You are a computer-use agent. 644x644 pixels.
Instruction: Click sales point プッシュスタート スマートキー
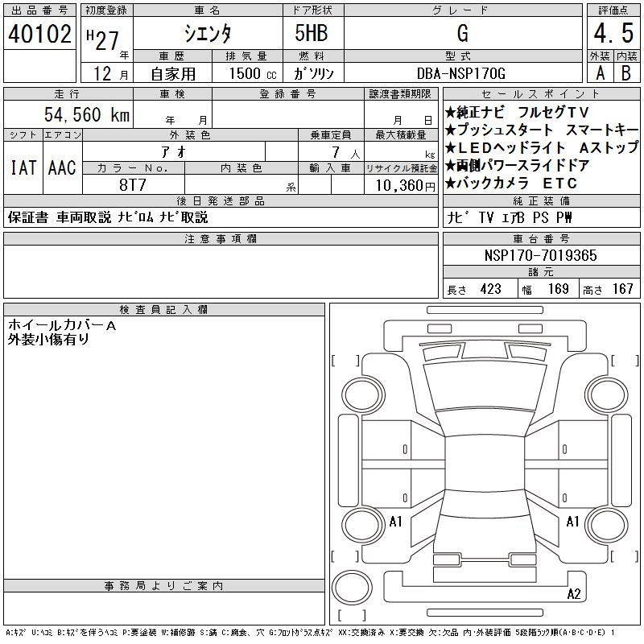pyautogui.click(x=542, y=130)
